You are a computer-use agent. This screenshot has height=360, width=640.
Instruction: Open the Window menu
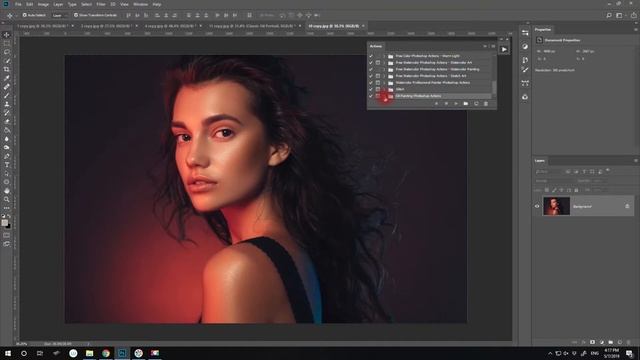point(140,4)
